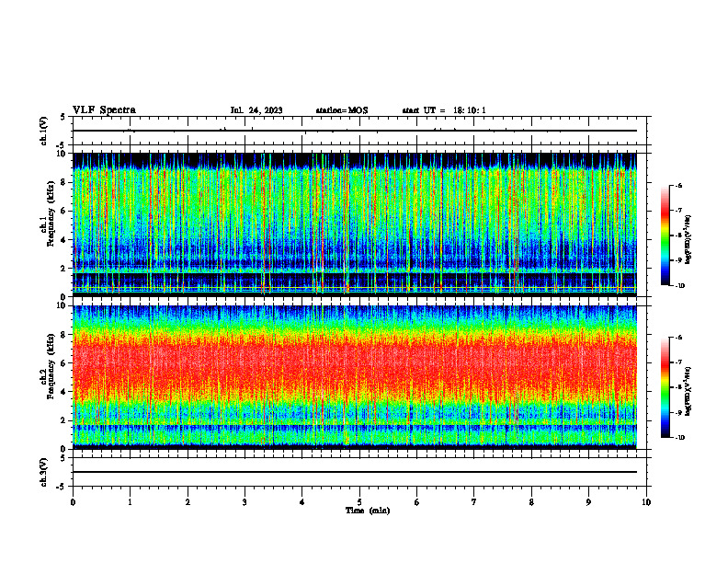Click the '8' kHz tick of ch.1 panel
728x563 pixels.
click(x=63, y=182)
